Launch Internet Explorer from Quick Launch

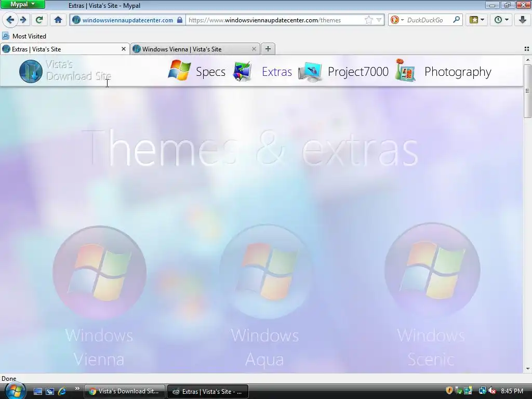point(62,391)
